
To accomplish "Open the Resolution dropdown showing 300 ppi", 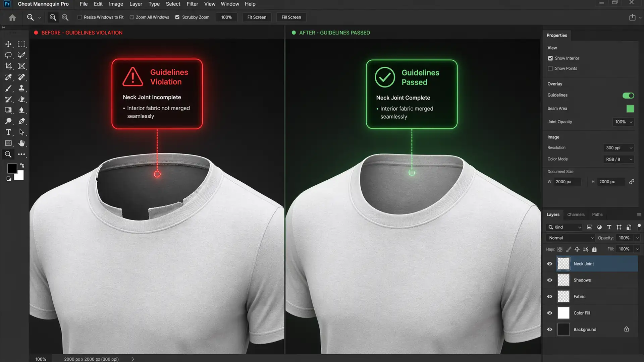I will [618, 147].
